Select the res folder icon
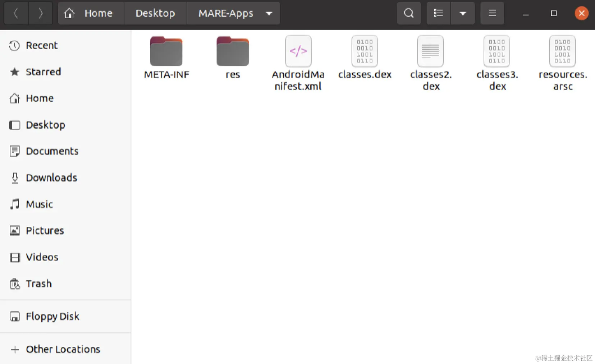The height and width of the screenshot is (364, 595). (233, 51)
